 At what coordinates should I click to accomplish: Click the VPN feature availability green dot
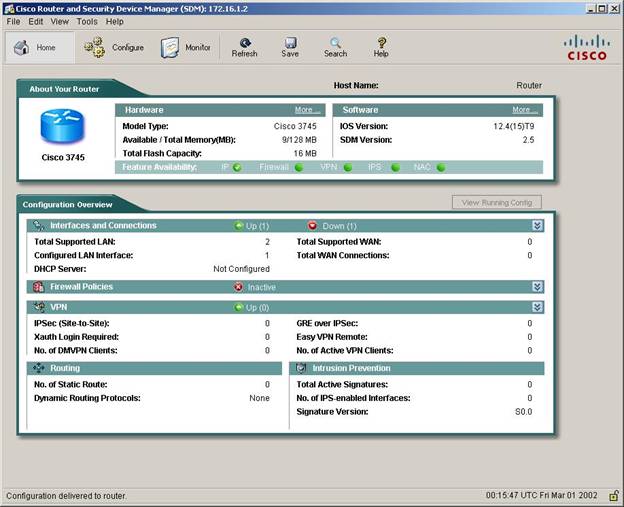348,168
